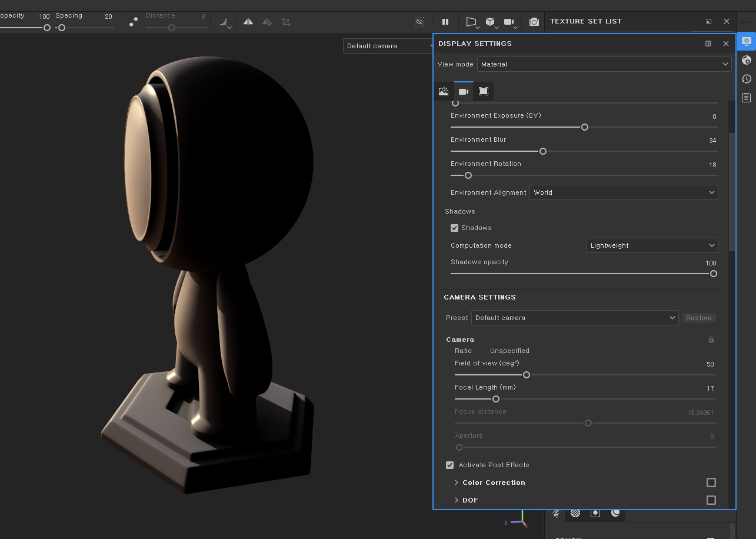This screenshot has width=756, height=539.
Task: Click the Environment Blur slider handle
Action: click(x=543, y=151)
